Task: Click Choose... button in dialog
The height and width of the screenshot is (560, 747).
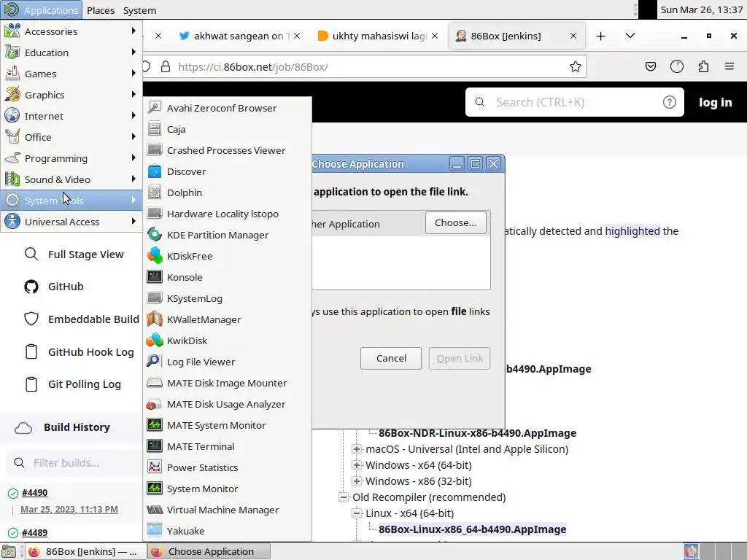Action: coord(455,223)
